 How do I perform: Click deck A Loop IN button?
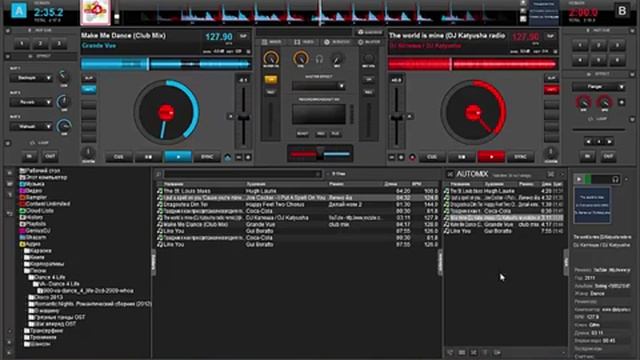pyautogui.click(x=29, y=156)
